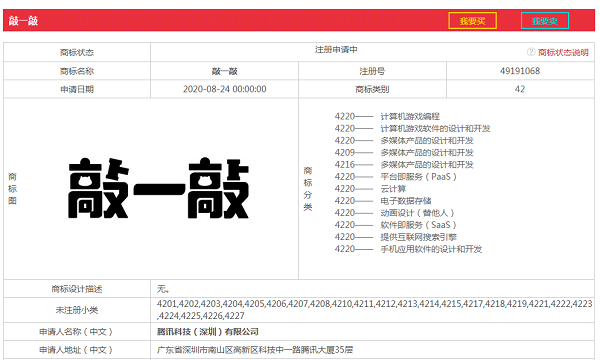Open the 商标状态说明 link
The image size is (600, 360).
pyautogui.click(x=563, y=52)
